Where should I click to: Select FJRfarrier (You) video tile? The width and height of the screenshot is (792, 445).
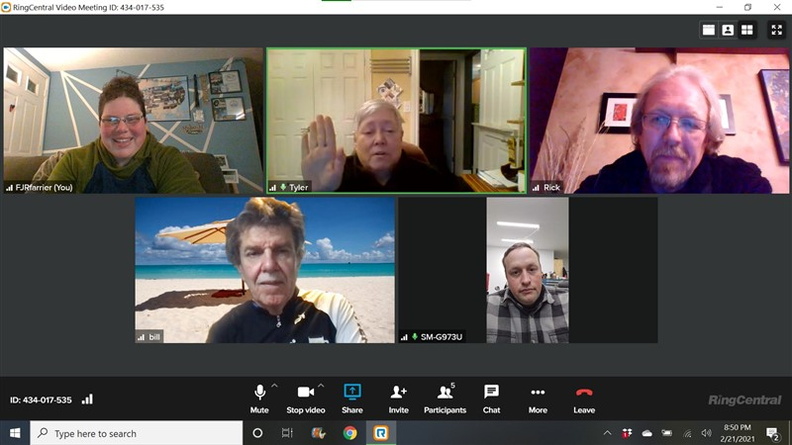[x=133, y=120]
